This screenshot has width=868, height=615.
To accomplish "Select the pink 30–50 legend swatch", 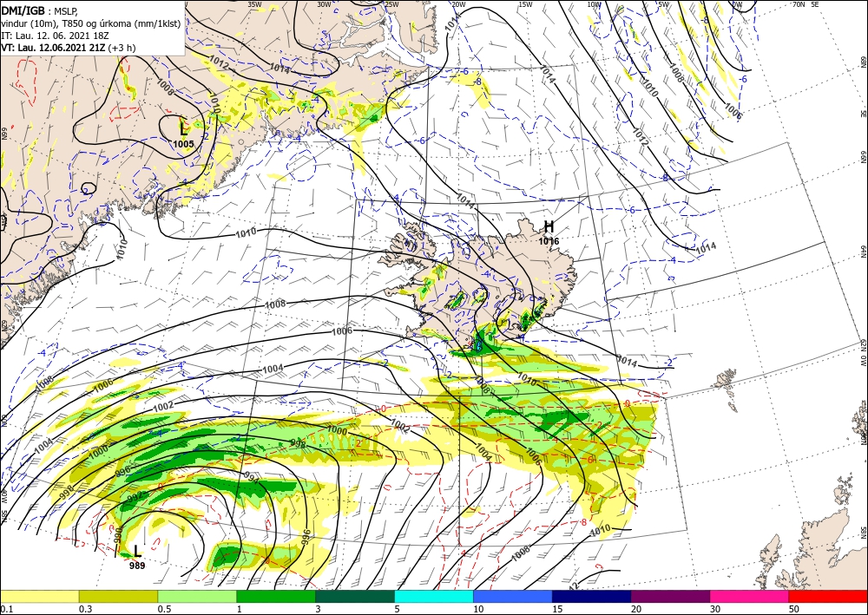I will tap(750, 596).
